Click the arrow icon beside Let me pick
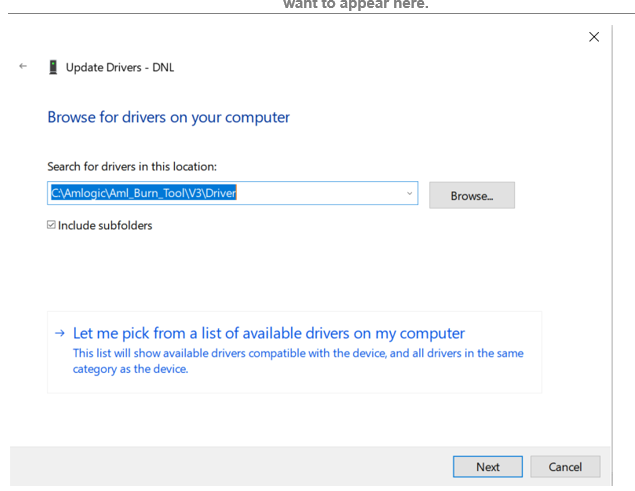 pyautogui.click(x=60, y=333)
